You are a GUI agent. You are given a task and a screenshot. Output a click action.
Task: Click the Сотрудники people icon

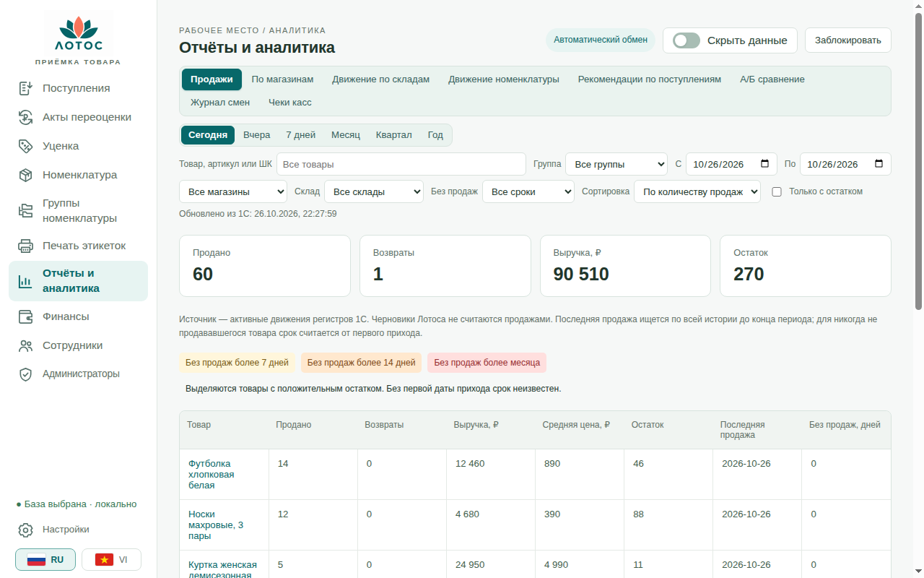pos(26,345)
